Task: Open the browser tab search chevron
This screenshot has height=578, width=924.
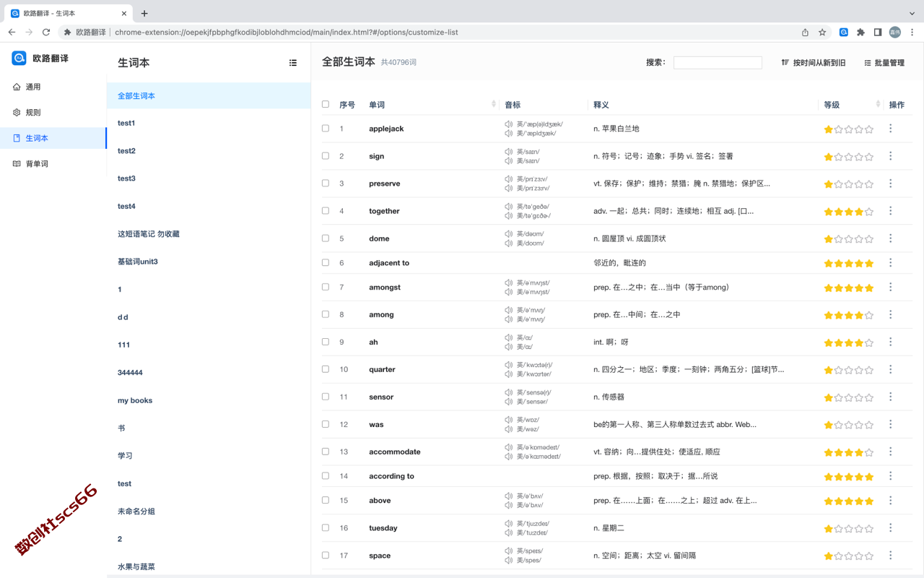Action: 912,13
